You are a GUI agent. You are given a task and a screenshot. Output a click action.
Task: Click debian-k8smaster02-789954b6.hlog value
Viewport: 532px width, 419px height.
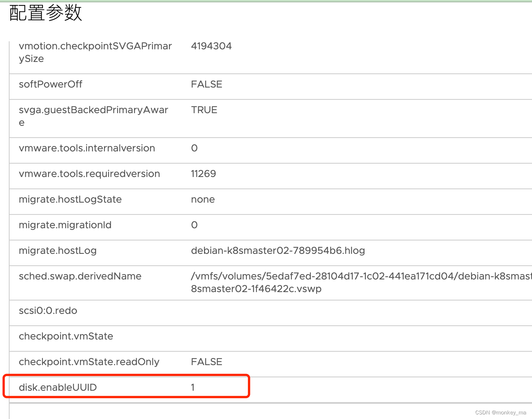tap(278, 250)
